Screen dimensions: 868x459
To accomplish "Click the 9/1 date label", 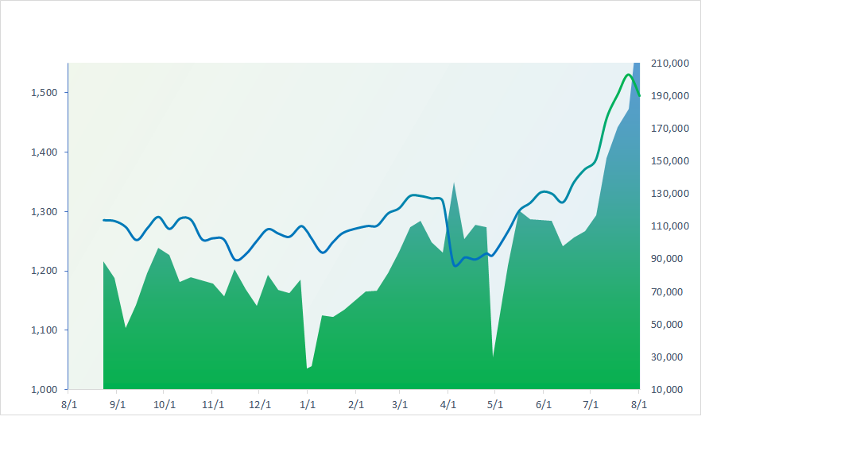I will [118, 404].
